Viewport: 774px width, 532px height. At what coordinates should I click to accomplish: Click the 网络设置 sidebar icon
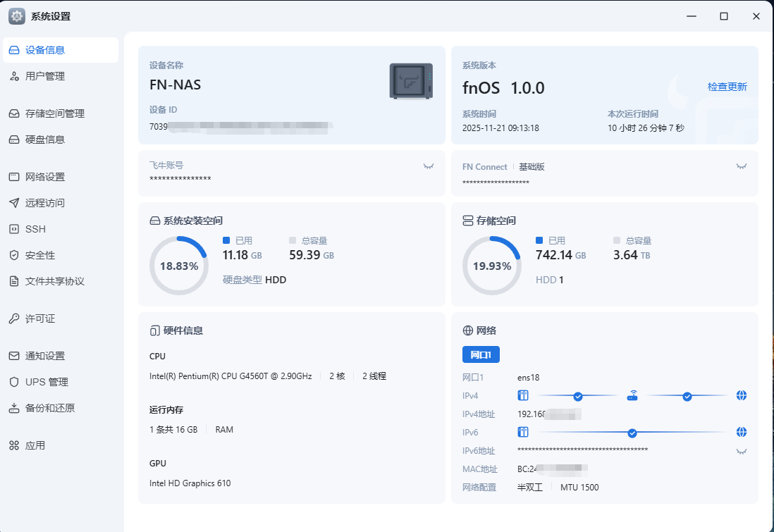(x=14, y=177)
